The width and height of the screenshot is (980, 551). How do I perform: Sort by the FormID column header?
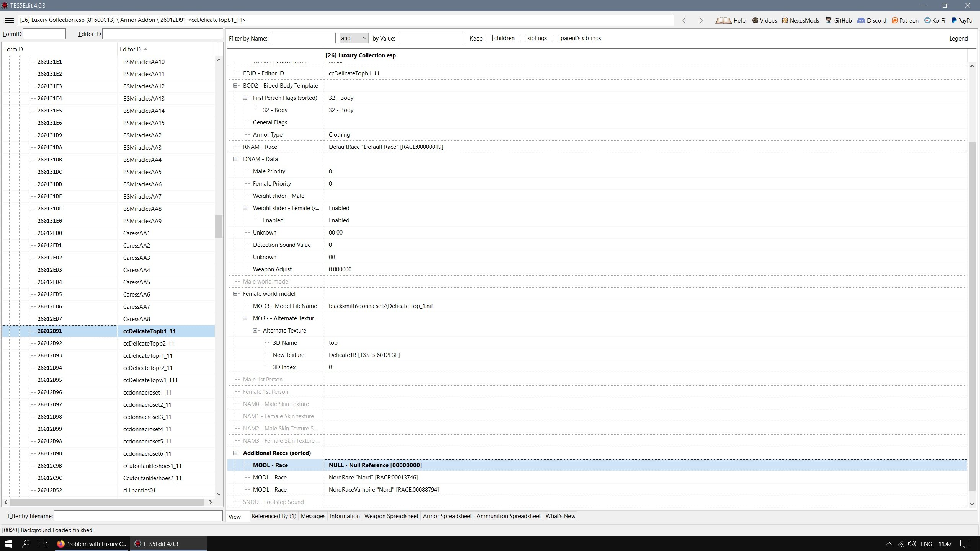(x=59, y=49)
